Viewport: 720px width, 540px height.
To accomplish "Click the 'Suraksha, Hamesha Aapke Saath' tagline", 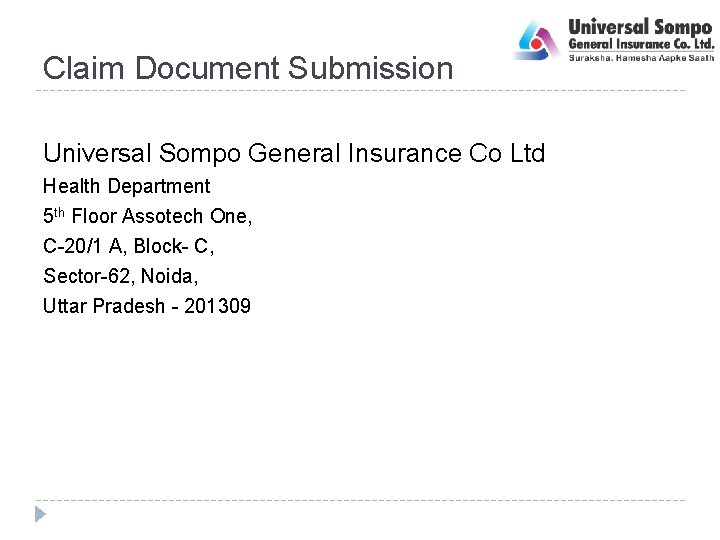I will click(641, 58).
